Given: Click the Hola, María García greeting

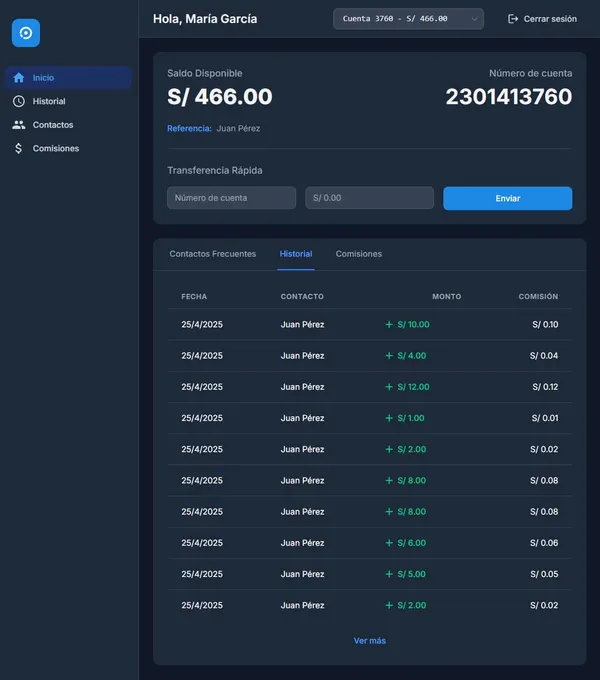Looking at the screenshot, I should [x=205, y=19].
